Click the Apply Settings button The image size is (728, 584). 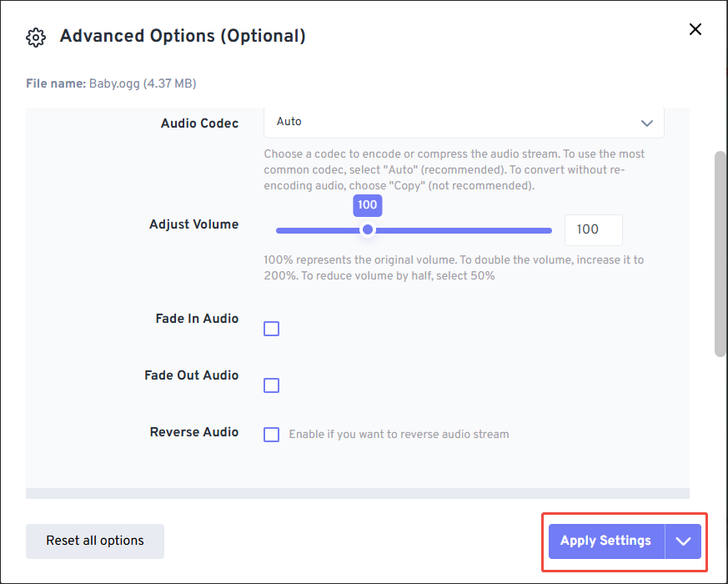[x=605, y=541]
